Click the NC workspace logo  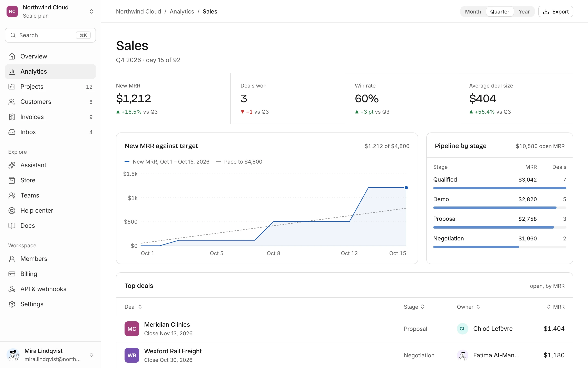[12, 11]
